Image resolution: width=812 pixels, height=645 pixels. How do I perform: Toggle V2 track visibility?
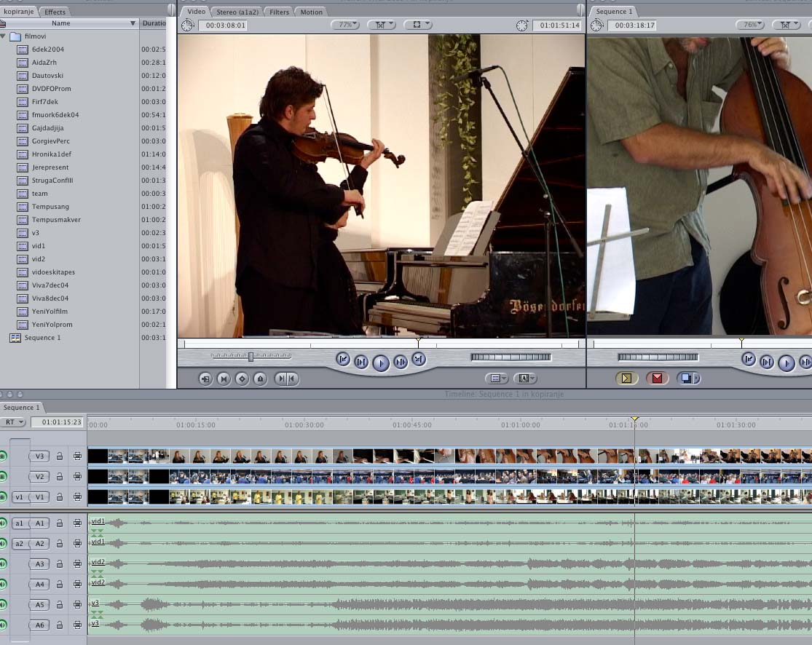tap(3, 476)
